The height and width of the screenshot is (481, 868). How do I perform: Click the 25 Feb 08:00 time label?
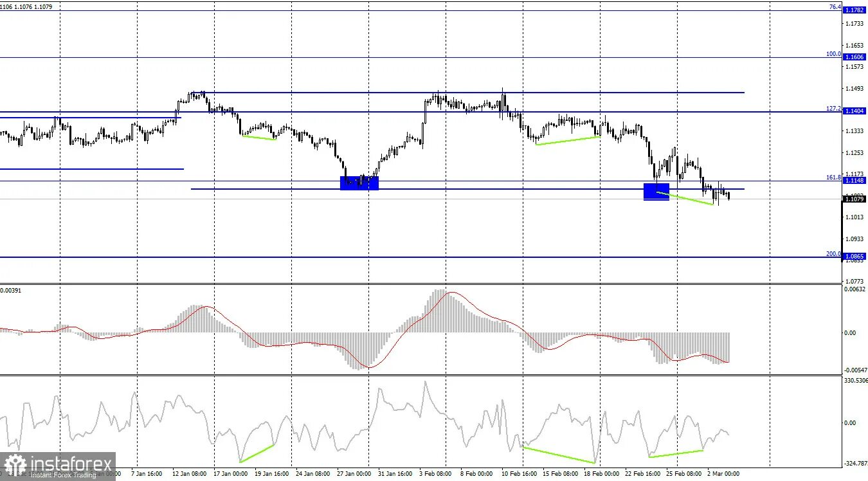click(683, 474)
